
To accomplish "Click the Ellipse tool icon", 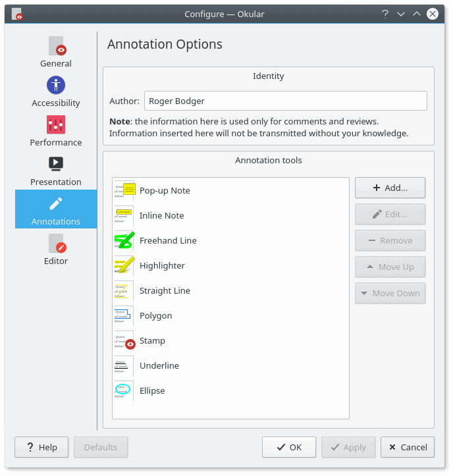I will [x=123, y=390].
